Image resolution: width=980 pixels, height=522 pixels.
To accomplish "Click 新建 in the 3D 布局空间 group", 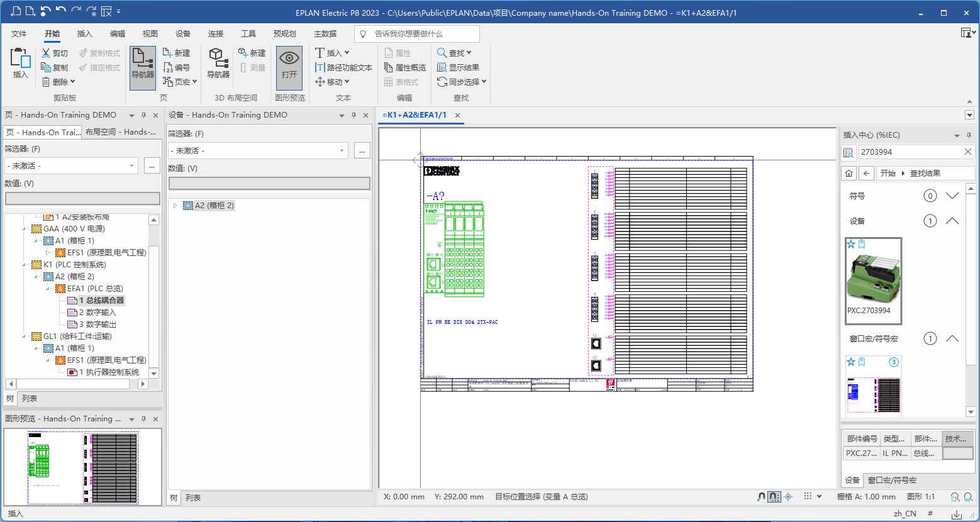I will click(252, 53).
